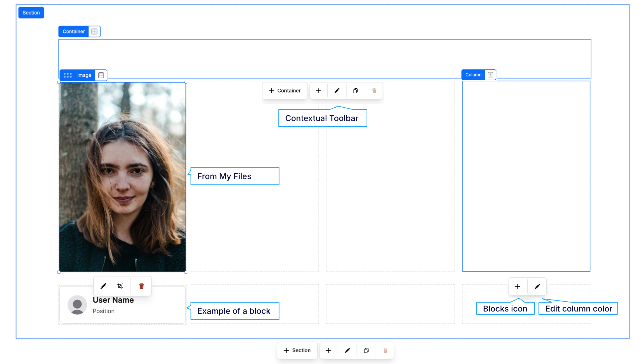Image resolution: width=643 pixels, height=364 pixels.
Task: Click the user avatar placeholder icon
Action: [77, 305]
